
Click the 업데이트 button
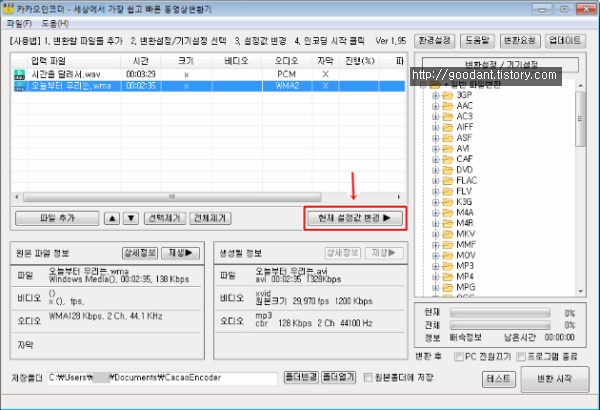point(565,41)
